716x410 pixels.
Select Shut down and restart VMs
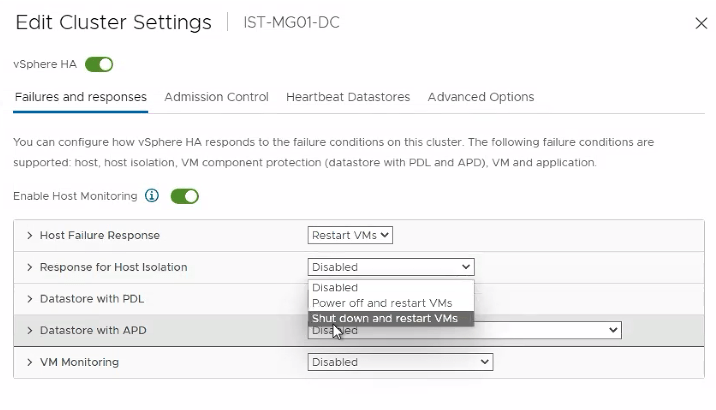pos(385,318)
